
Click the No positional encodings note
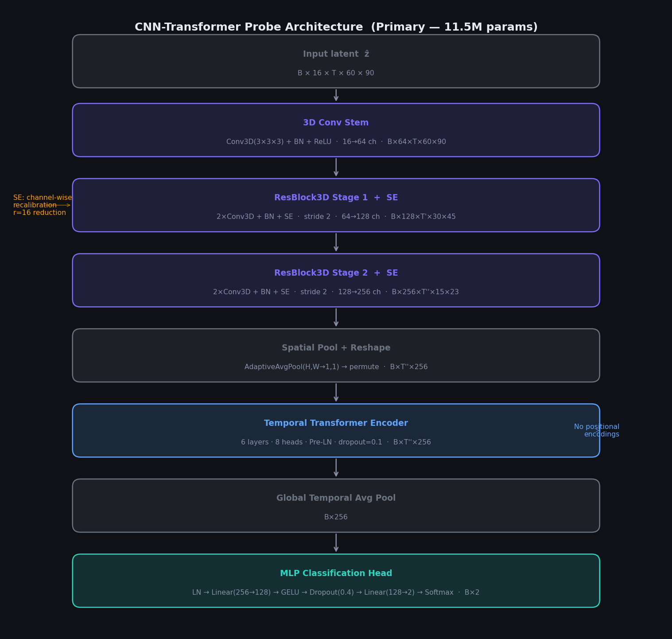pyautogui.click(x=597, y=430)
